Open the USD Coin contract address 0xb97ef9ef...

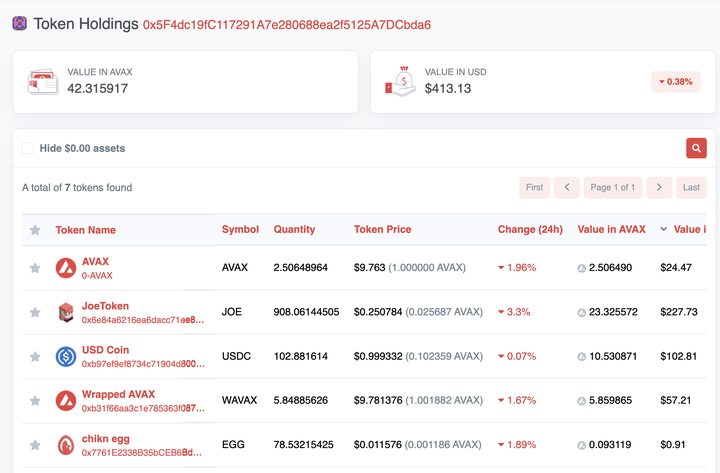143,364
